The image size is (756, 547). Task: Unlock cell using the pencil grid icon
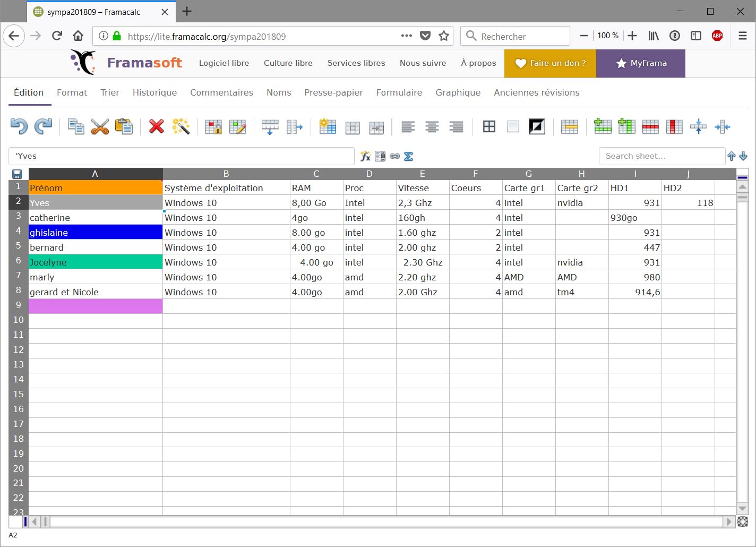(x=238, y=126)
